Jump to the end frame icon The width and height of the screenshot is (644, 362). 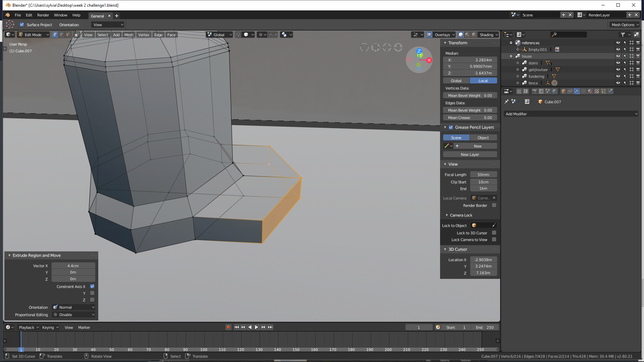point(270,327)
